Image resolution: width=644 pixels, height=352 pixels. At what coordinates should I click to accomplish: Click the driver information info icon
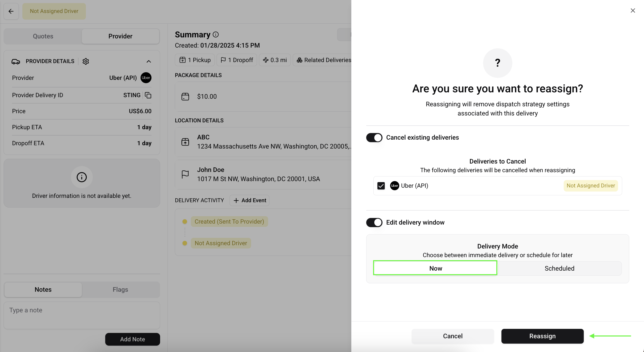tap(82, 177)
